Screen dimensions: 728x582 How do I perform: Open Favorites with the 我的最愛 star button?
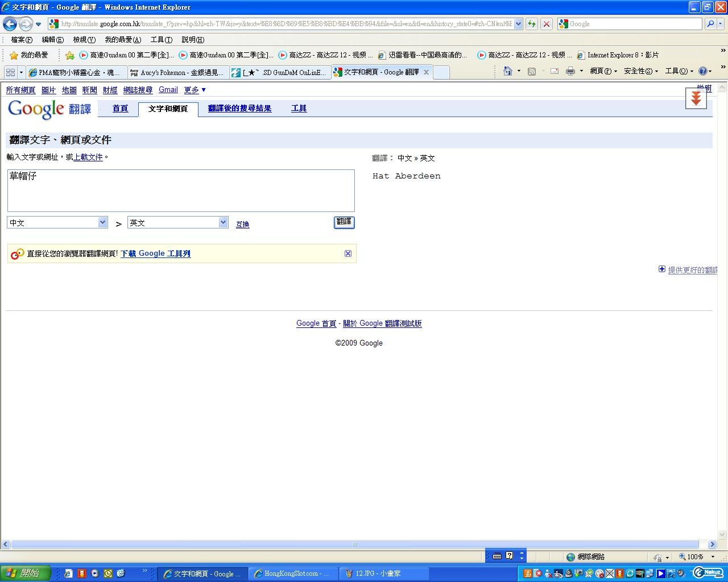(x=29, y=55)
